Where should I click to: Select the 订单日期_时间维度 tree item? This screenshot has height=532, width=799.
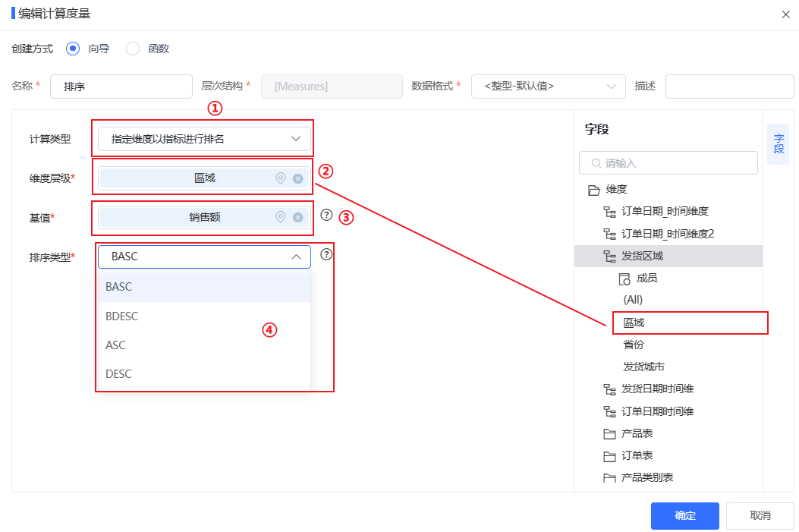[665, 211]
